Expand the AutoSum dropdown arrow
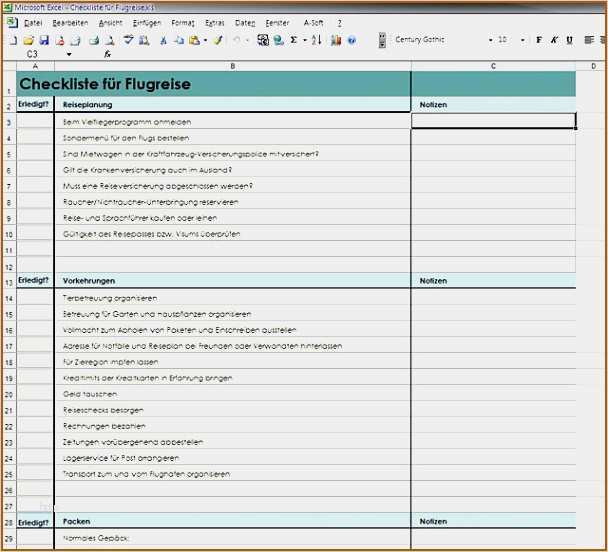608x552 pixels. [x=305, y=40]
